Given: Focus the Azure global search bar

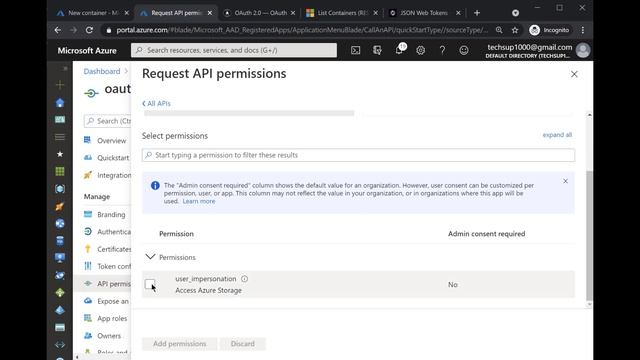Looking at the screenshot, I should 234,50.
